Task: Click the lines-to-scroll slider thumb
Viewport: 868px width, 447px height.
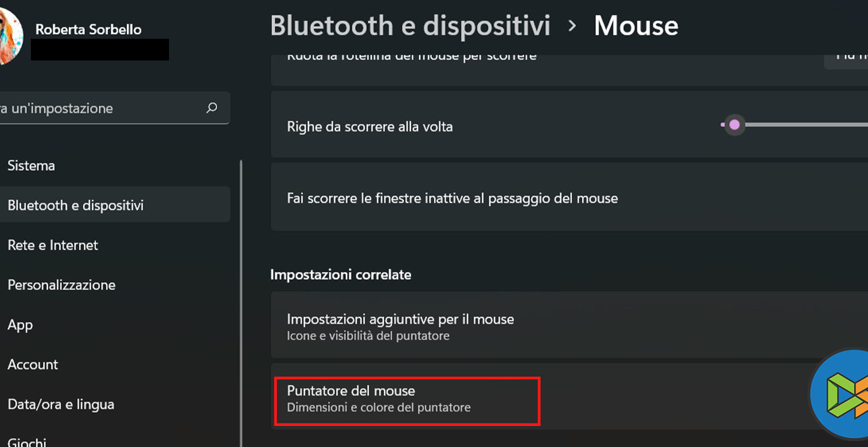Action: tap(735, 125)
